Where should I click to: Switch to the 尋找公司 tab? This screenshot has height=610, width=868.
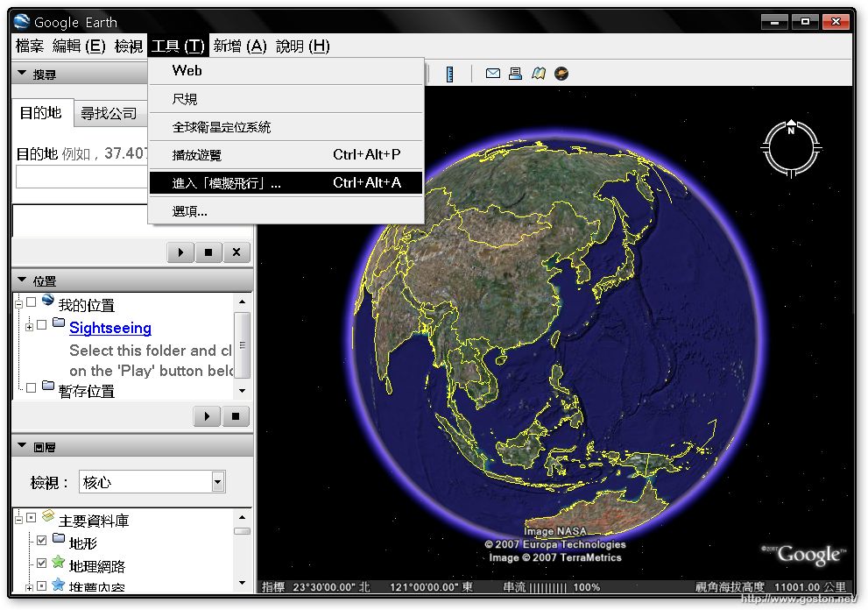(109, 114)
